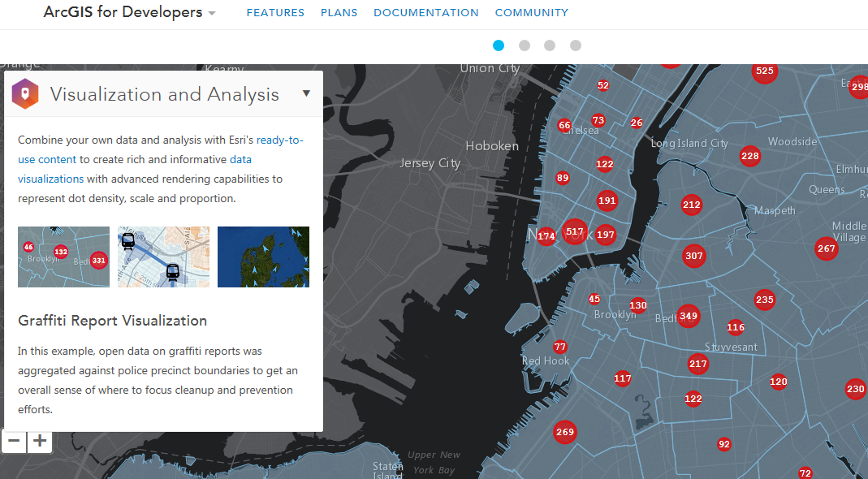The height and width of the screenshot is (479, 868).
Task: Click the Maspeth map label
Action: coord(775,211)
